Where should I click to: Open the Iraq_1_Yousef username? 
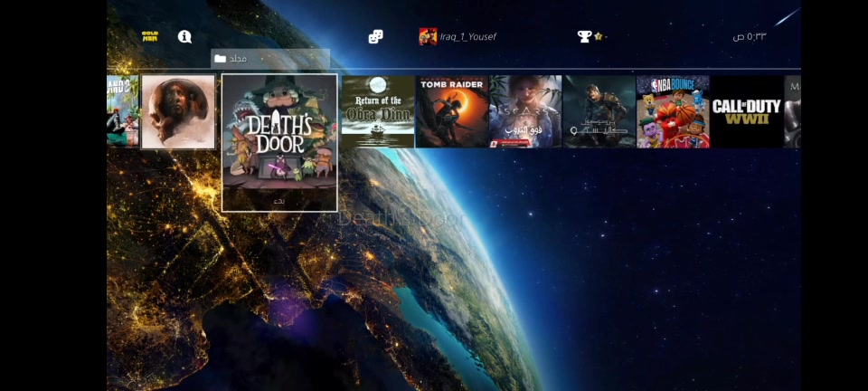click(x=468, y=37)
